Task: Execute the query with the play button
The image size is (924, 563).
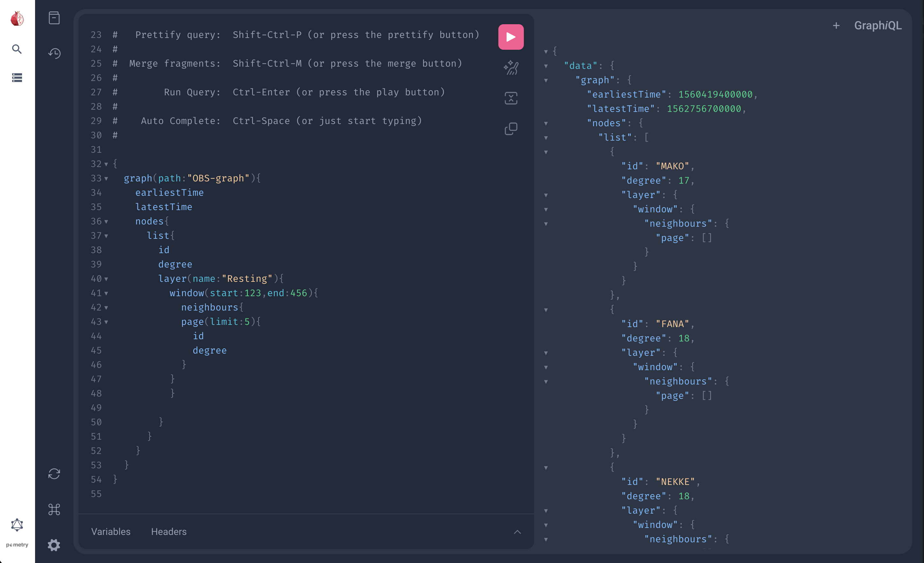Action: pyautogui.click(x=511, y=36)
